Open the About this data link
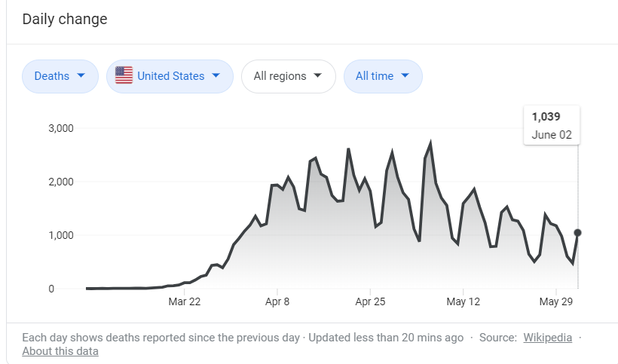The width and height of the screenshot is (618, 364). [60, 351]
